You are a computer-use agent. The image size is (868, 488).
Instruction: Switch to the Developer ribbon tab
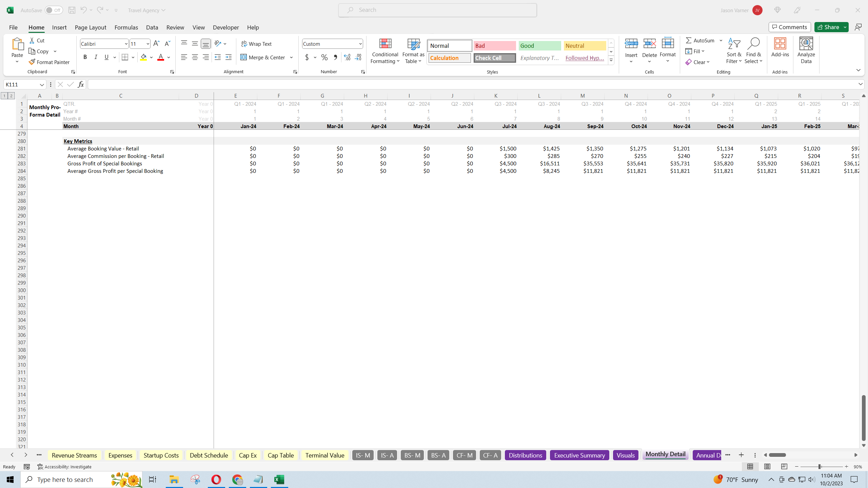pyautogui.click(x=226, y=27)
